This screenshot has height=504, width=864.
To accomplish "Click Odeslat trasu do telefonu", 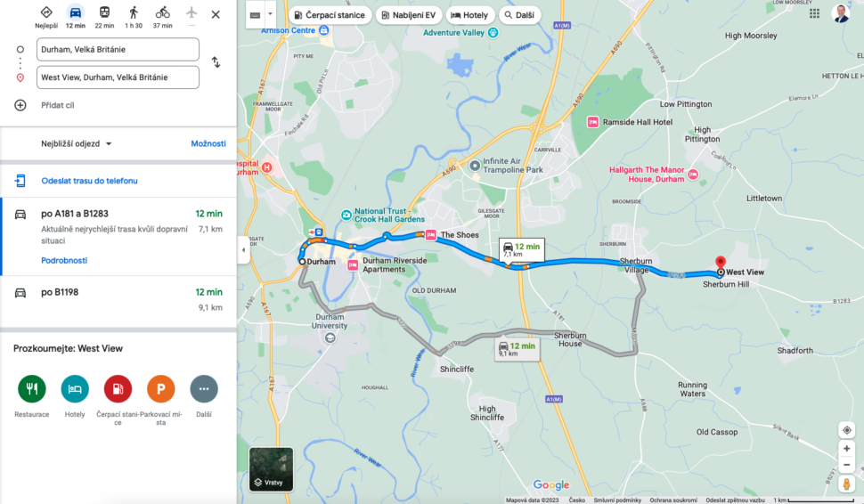I will pyautogui.click(x=89, y=181).
